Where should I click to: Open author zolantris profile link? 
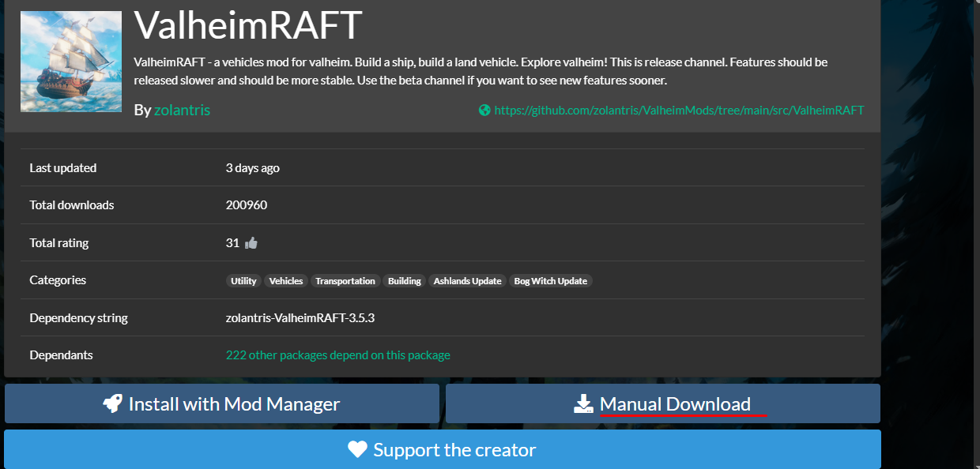point(182,110)
